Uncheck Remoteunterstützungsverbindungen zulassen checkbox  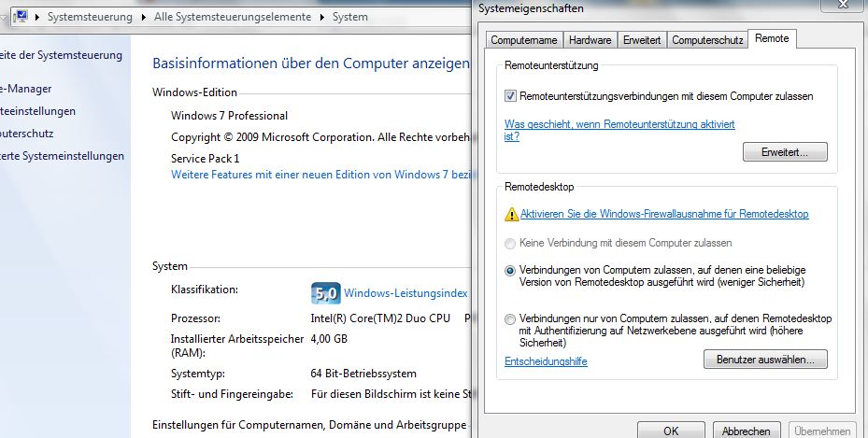point(510,96)
